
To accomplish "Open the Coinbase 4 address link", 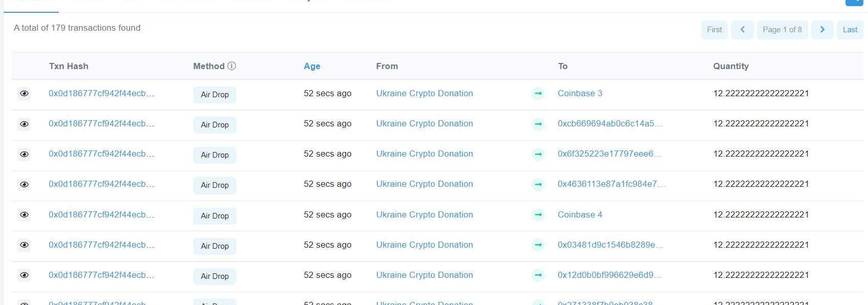I will 580,215.
